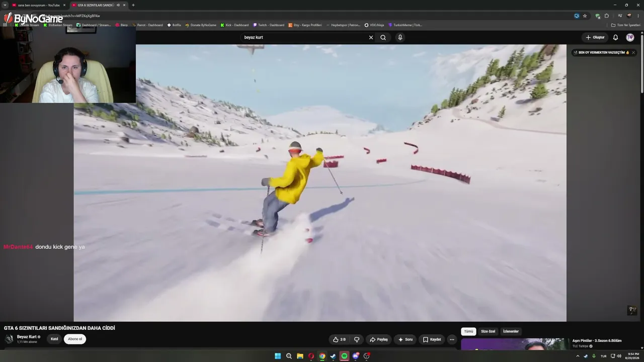Click the Kaydet save button
Image resolution: width=644 pixels, height=362 pixels.
[432, 339]
